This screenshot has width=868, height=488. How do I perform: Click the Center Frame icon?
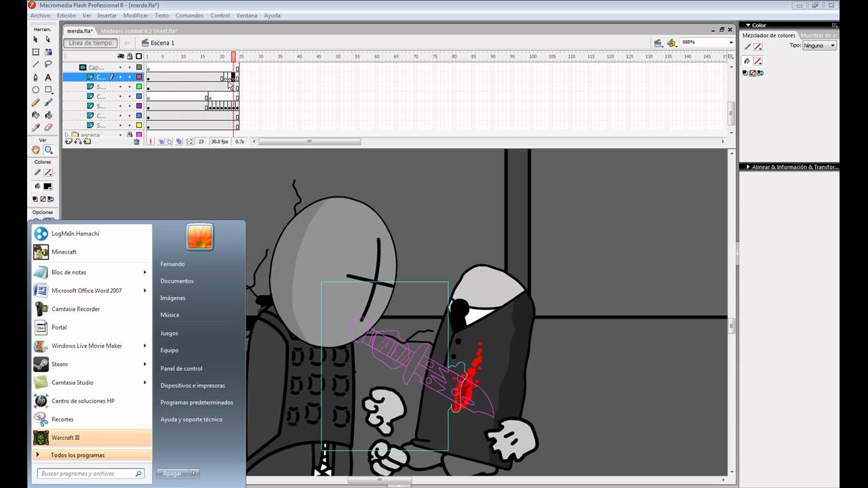(151, 142)
